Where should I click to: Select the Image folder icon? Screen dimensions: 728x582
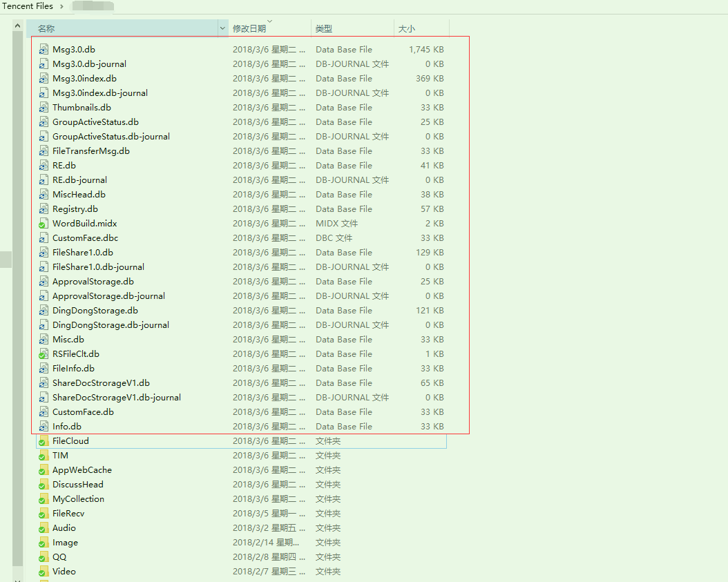click(x=44, y=543)
